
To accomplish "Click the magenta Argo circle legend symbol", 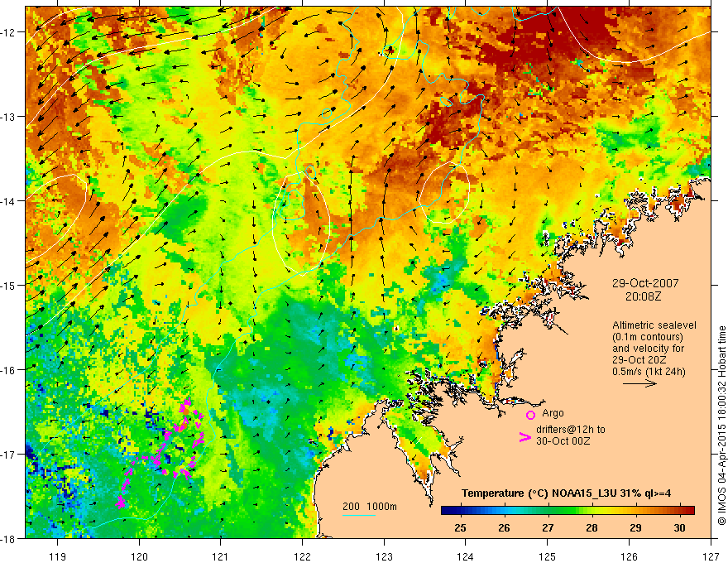I will pyautogui.click(x=530, y=415).
